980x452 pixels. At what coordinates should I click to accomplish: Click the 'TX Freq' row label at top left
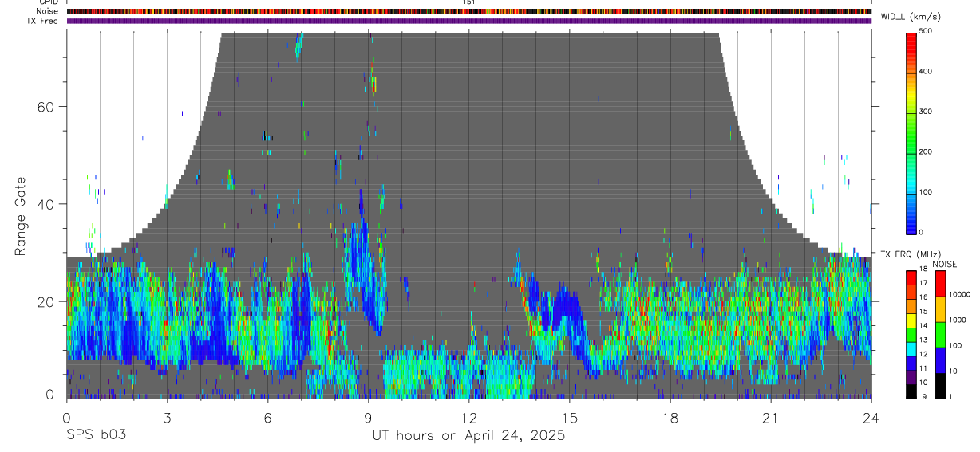[x=42, y=21]
